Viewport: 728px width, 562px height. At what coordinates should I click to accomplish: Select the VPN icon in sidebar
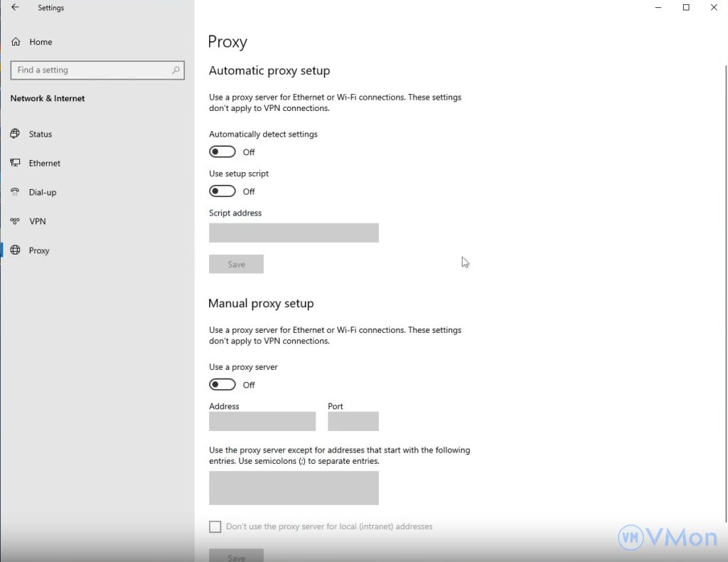tap(15, 221)
